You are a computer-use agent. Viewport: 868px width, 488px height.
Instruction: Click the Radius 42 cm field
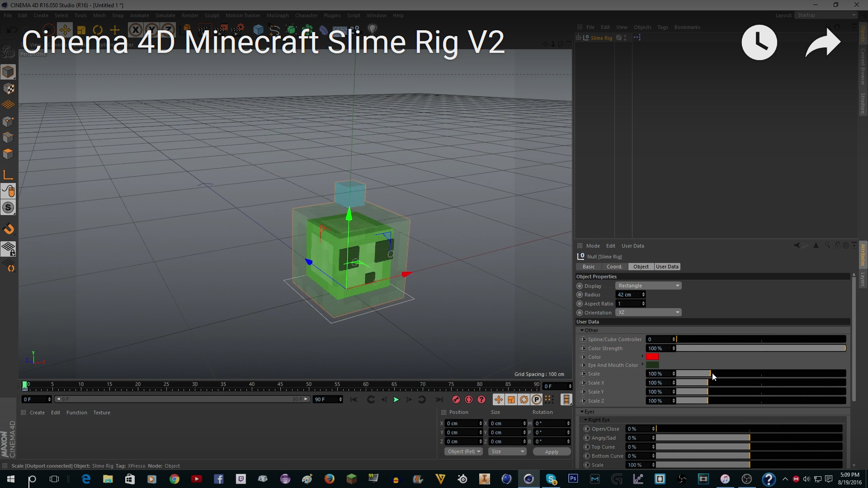[631, 295]
